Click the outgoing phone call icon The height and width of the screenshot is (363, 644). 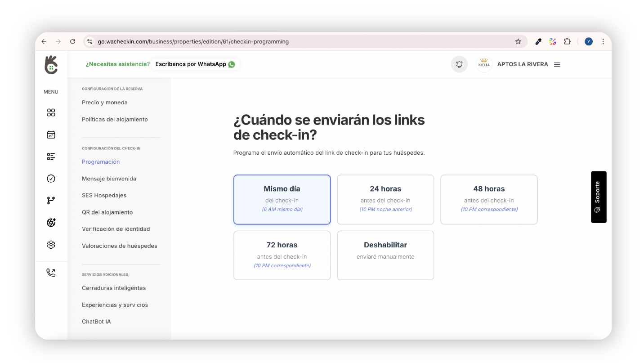[51, 273]
